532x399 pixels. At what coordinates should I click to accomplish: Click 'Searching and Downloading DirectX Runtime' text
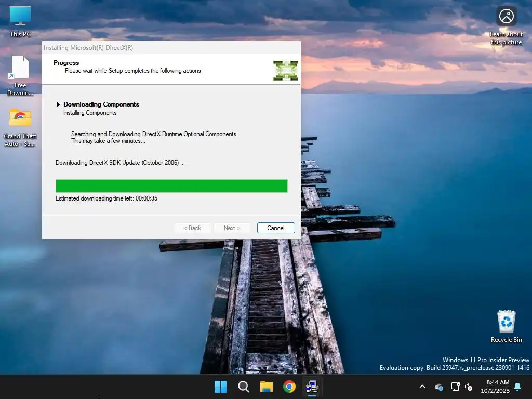click(154, 134)
